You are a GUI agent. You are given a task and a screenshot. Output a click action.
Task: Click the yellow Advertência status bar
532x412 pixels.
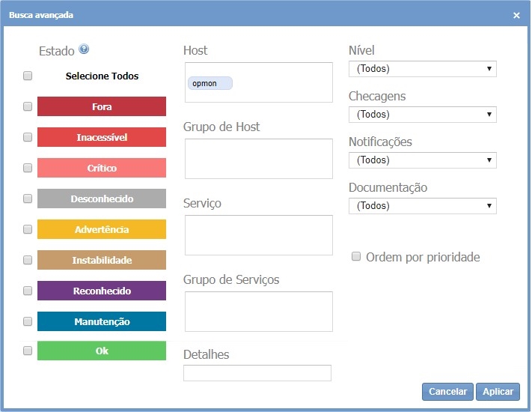coord(102,229)
